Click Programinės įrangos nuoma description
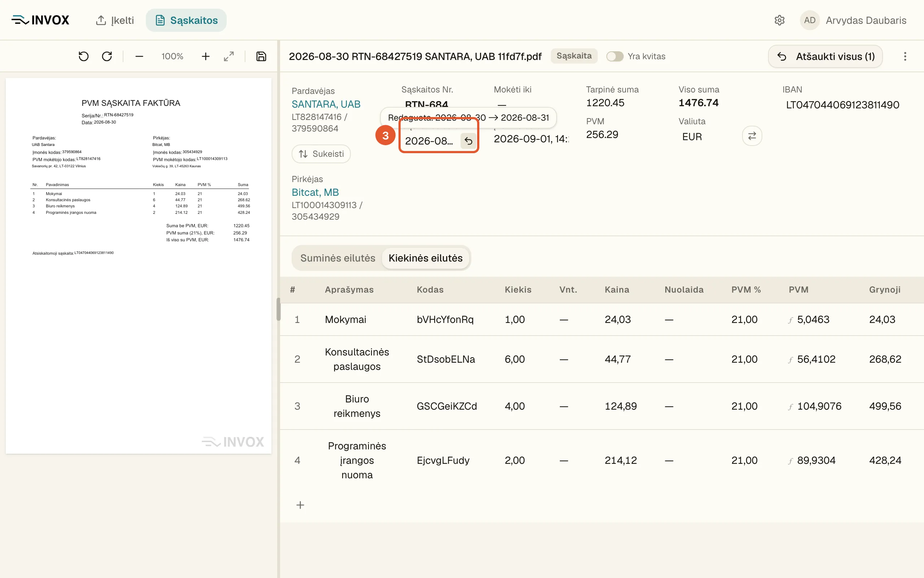The height and width of the screenshot is (578, 924). pyautogui.click(x=357, y=461)
